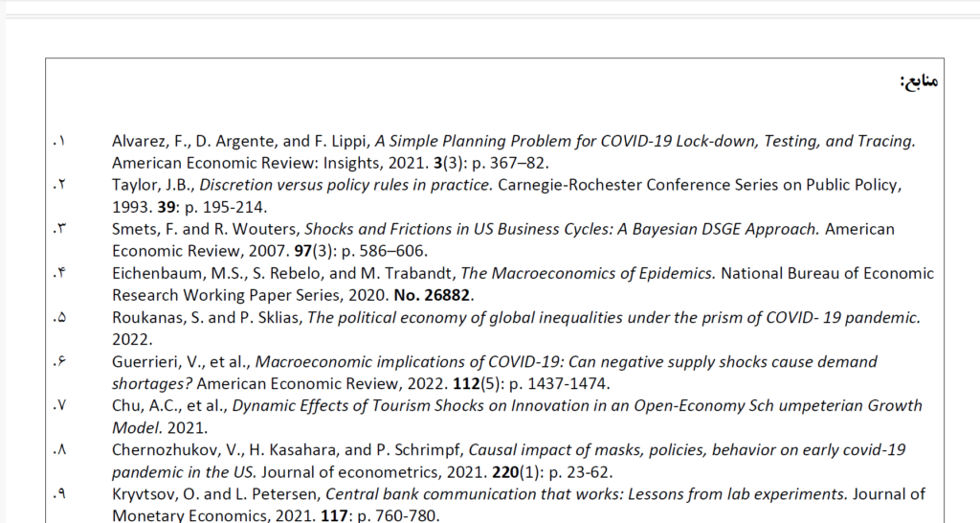Click list number ۴ beside Eichenbaum entry
980x523 pixels.
(x=58, y=273)
